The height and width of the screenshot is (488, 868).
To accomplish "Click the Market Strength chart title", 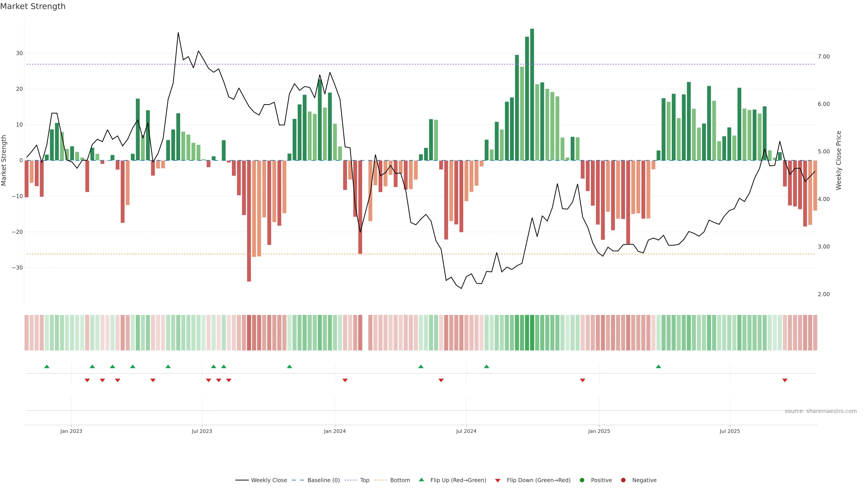I will tap(33, 6).
